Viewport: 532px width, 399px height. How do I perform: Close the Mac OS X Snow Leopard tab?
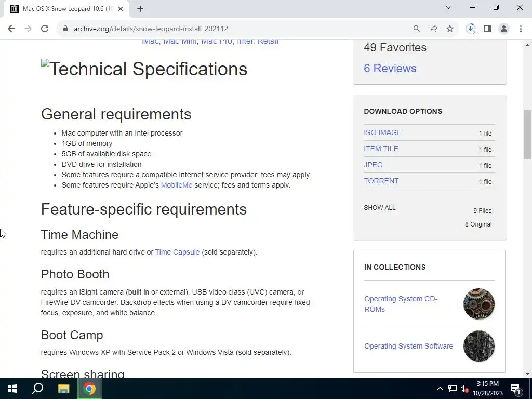[x=121, y=9]
